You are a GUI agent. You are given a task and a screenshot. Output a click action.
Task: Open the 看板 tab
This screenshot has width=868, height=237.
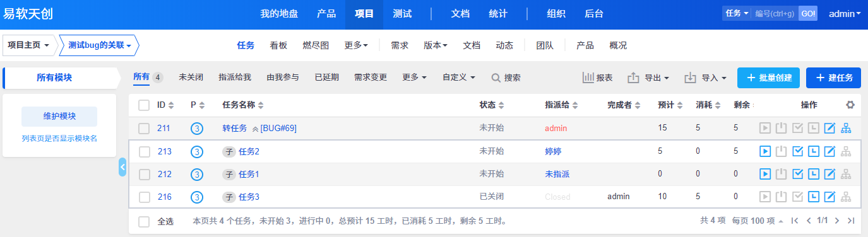[x=278, y=45]
